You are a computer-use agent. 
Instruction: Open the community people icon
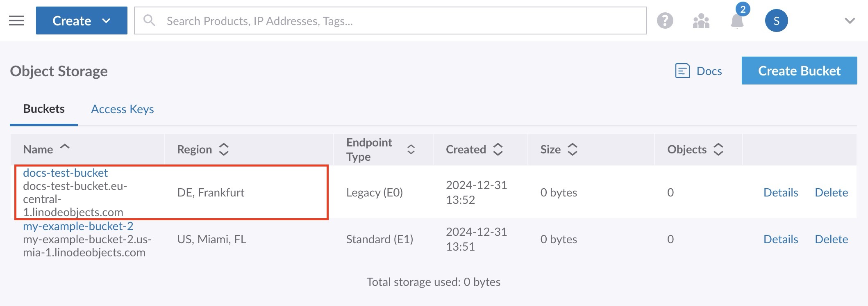701,21
